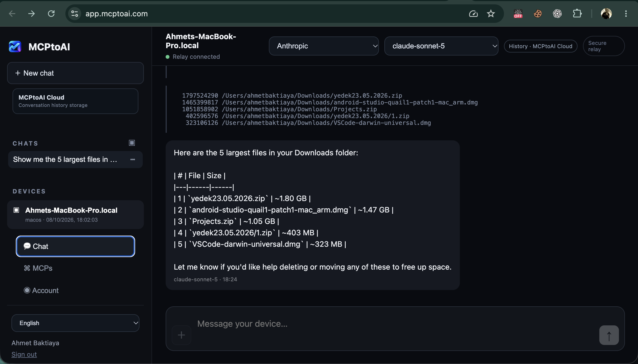The width and height of the screenshot is (638, 364).
Task: Open the ChatGPT extension icon
Action: (557, 14)
